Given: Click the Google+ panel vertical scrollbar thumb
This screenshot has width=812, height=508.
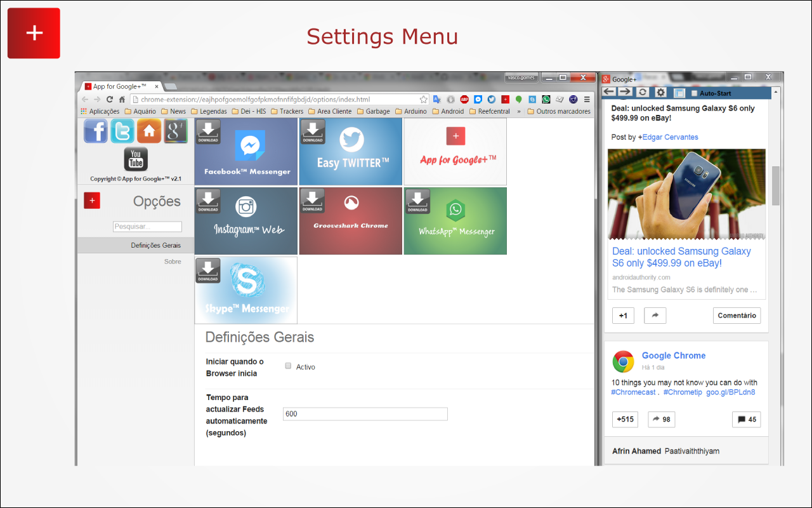Looking at the screenshot, I should tap(776, 185).
